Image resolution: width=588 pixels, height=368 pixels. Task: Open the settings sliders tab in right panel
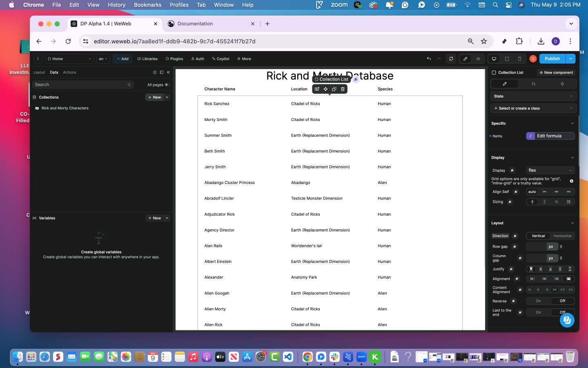click(533, 84)
